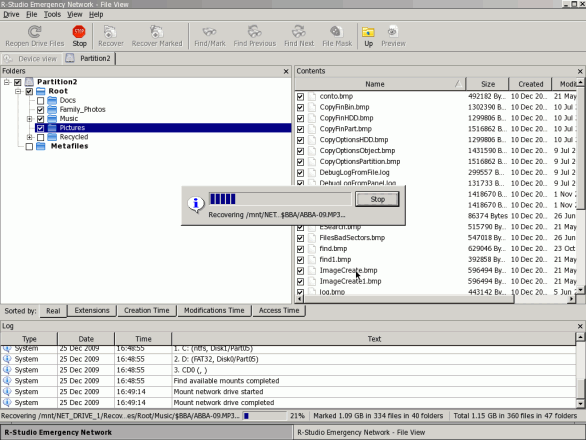
Task: Click the recovery progress bar in the dialog
Action: coord(280,199)
